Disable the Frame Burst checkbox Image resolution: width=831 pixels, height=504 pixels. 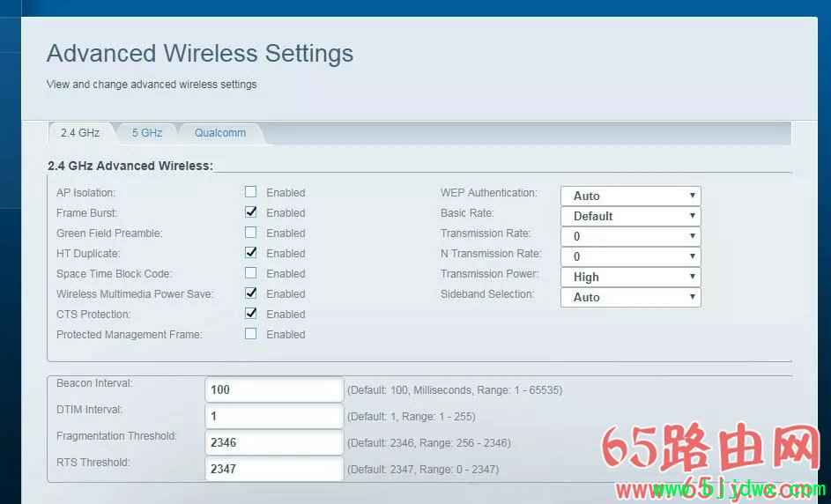click(251, 212)
